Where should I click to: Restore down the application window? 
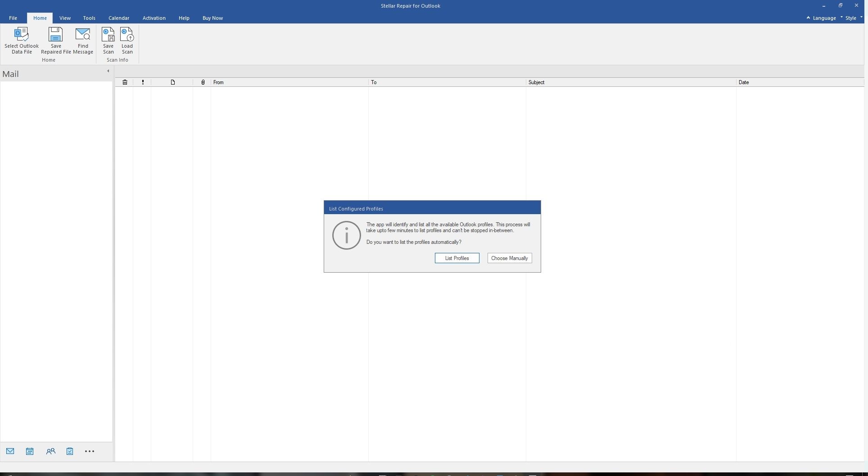(840, 6)
